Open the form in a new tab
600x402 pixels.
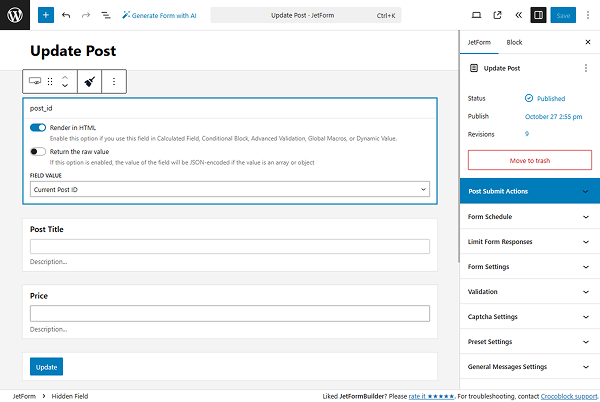[497, 15]
